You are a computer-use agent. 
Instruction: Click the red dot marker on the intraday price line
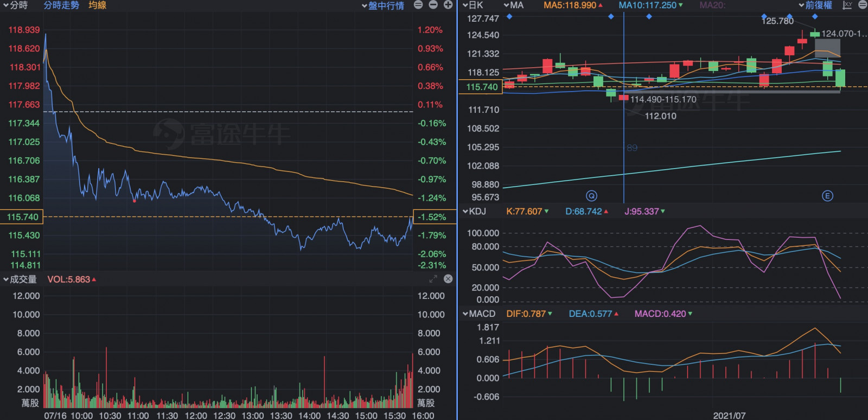(x=135, y=201)
